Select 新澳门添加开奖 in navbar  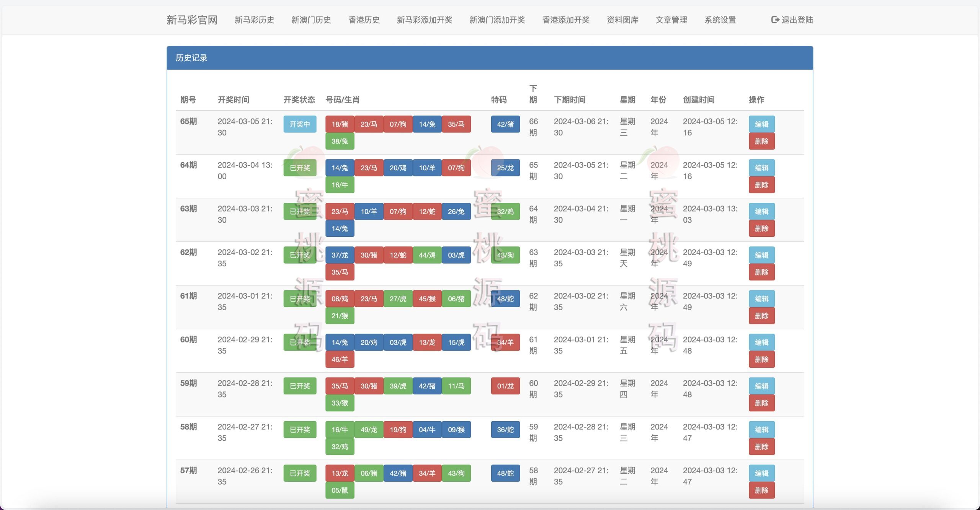point(497,20)
